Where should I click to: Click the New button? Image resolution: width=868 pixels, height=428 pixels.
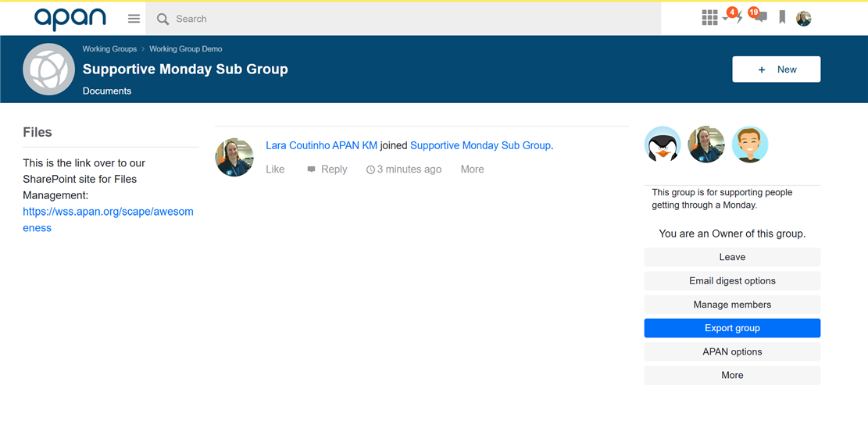[776, 70]
